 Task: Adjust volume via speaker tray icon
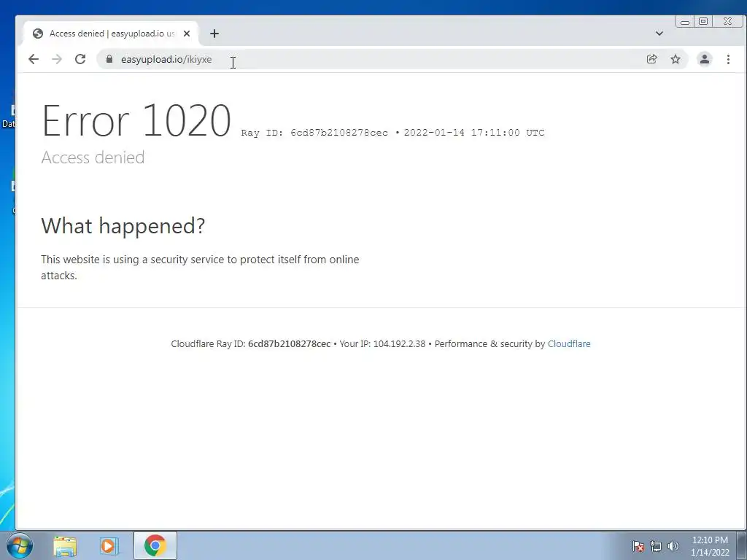(673, 546)
